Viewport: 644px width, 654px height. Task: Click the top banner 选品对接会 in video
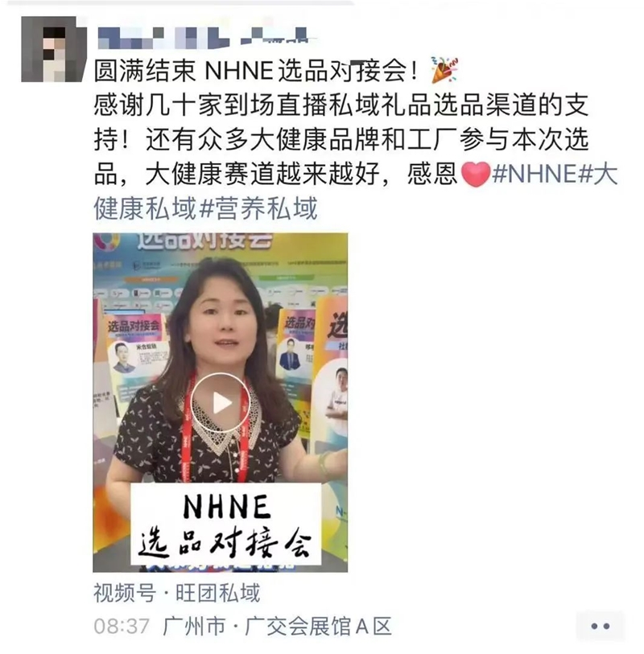[x=204, y=241]
